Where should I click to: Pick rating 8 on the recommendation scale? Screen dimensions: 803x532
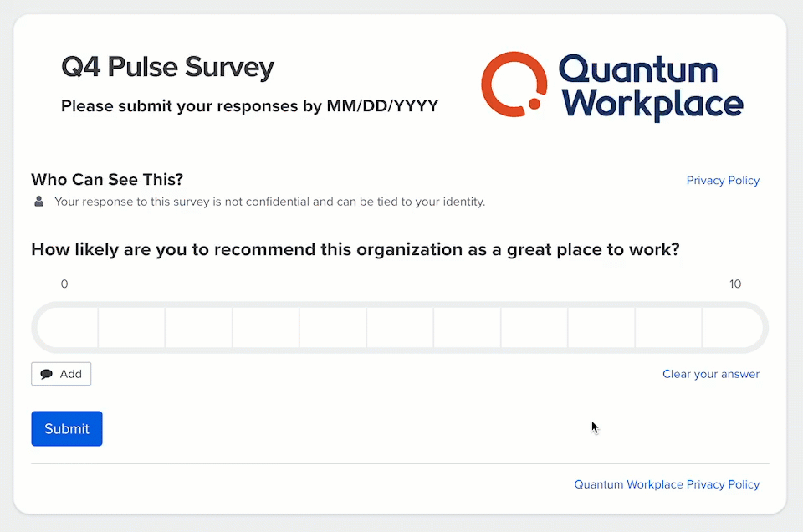point(601,327)
